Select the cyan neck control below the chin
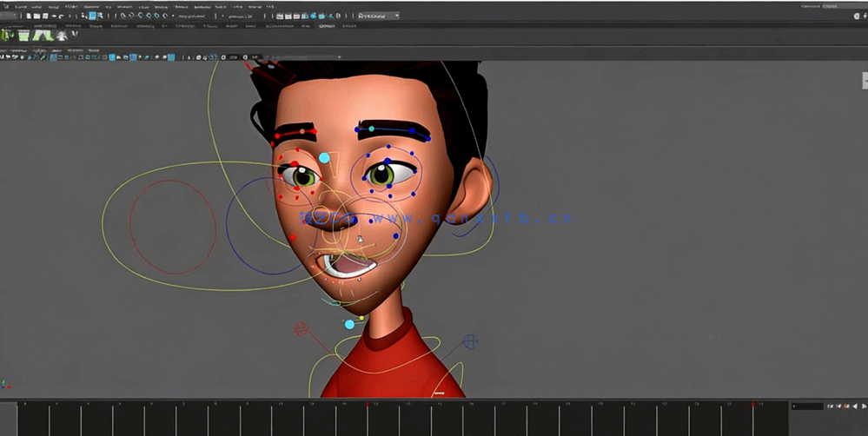The image size is (868, 436). (349, 324)
